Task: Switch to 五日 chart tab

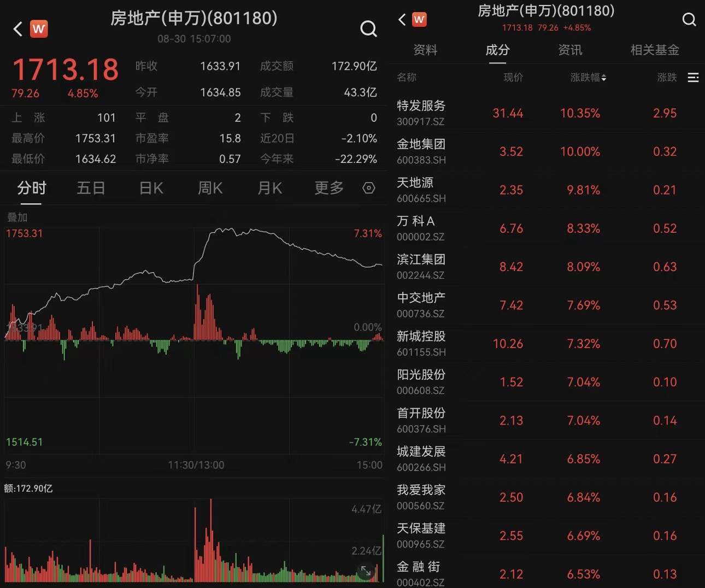Action: 91,188
